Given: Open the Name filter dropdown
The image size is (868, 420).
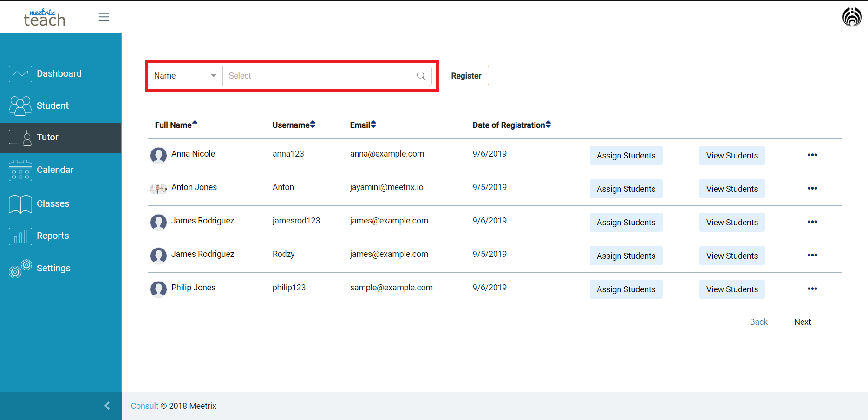Looking at the screenshot, I should 185,76.
